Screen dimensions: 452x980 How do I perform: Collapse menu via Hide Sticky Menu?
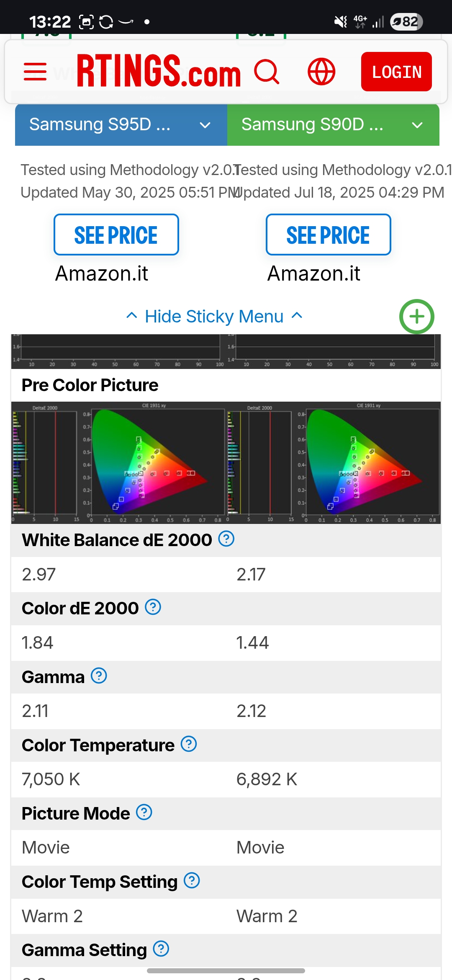[x=214, y=316]
